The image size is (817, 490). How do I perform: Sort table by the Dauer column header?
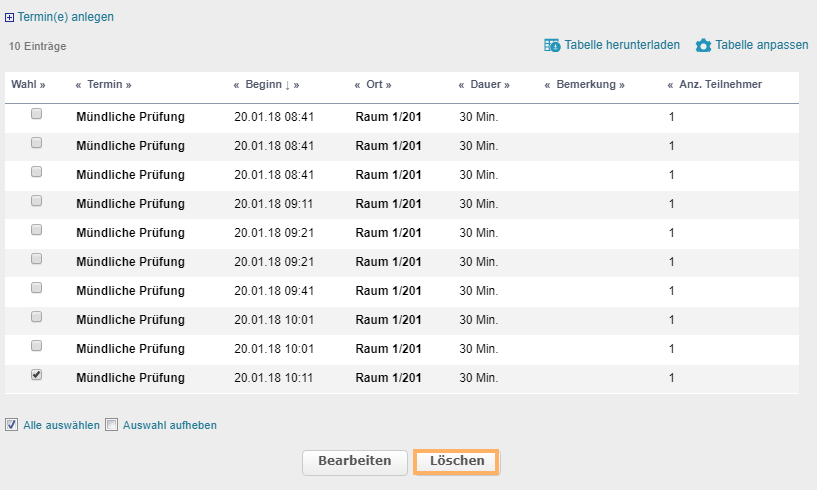click(487, 85)
